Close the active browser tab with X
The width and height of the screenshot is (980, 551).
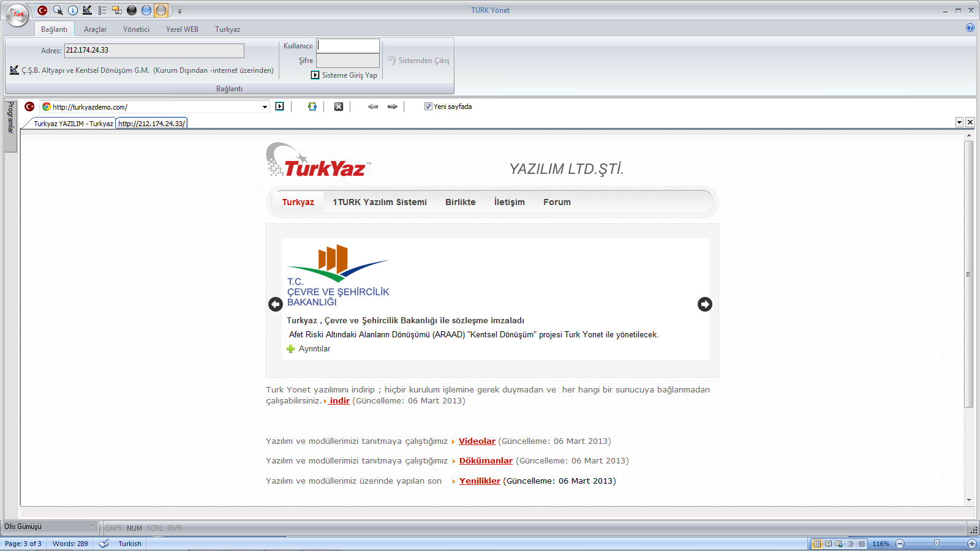(970, 122)
